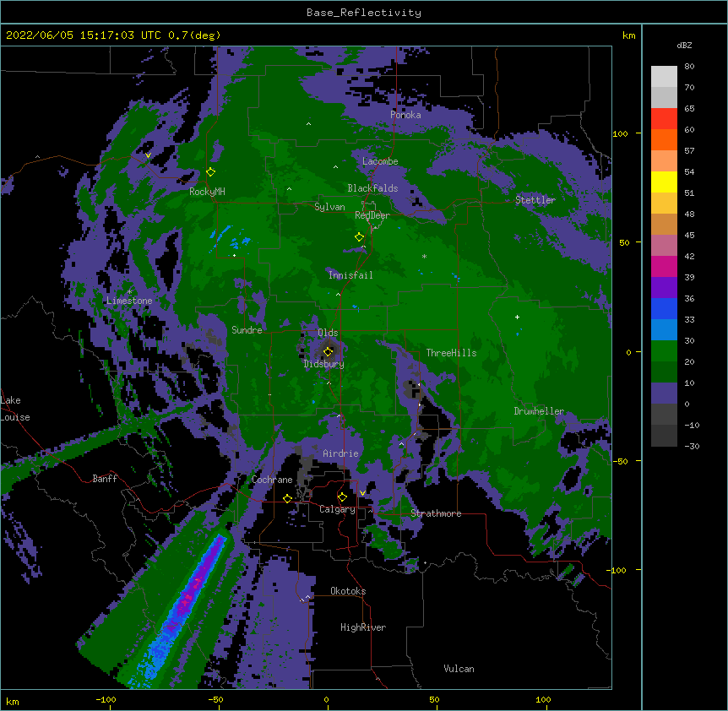Select the yellow diamond marker between Olds and Didsbury

point(328,352)
